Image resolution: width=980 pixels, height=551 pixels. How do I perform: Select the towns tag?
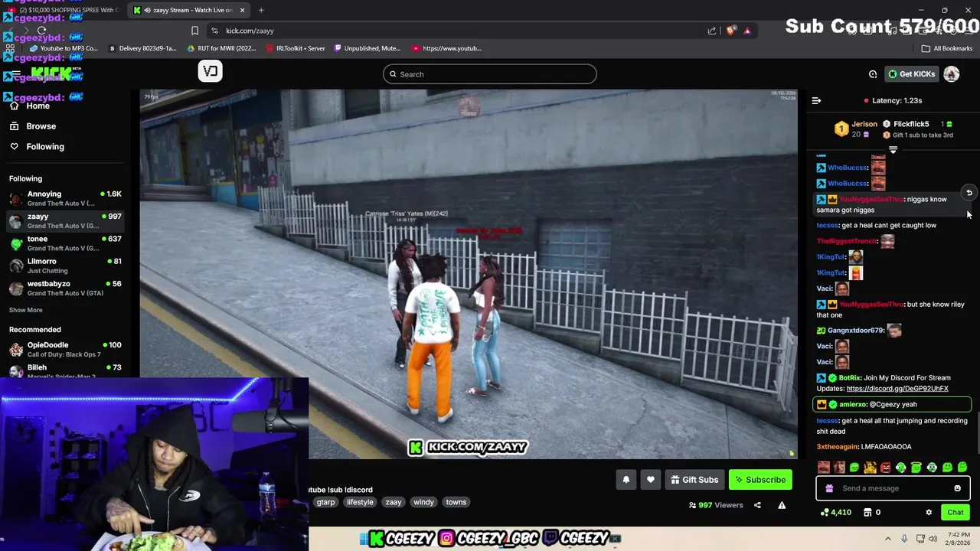click(456, 502)
